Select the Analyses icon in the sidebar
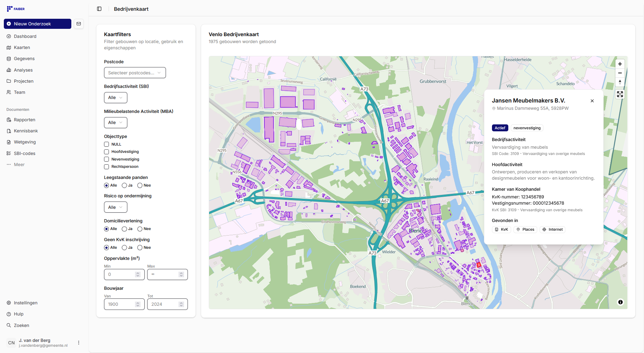The image size is (644, 353). pos(9,70)
